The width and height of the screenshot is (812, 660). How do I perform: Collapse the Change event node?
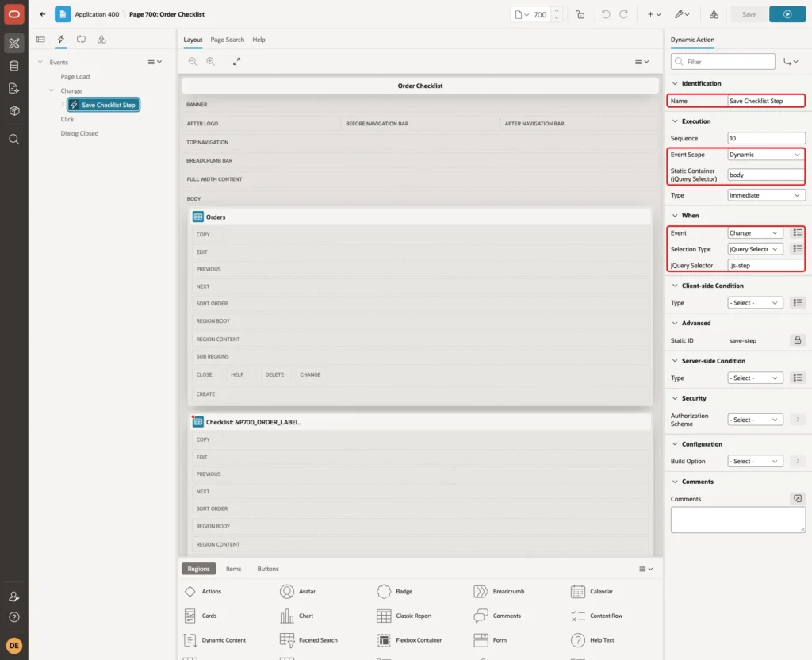(x=52, y=90)
